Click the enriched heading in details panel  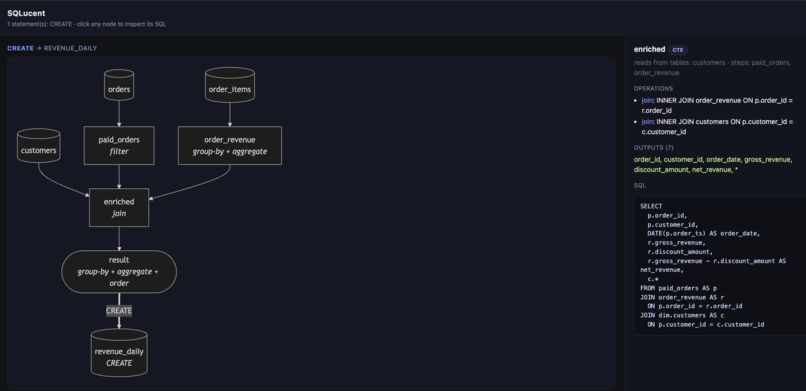point(649,49)
